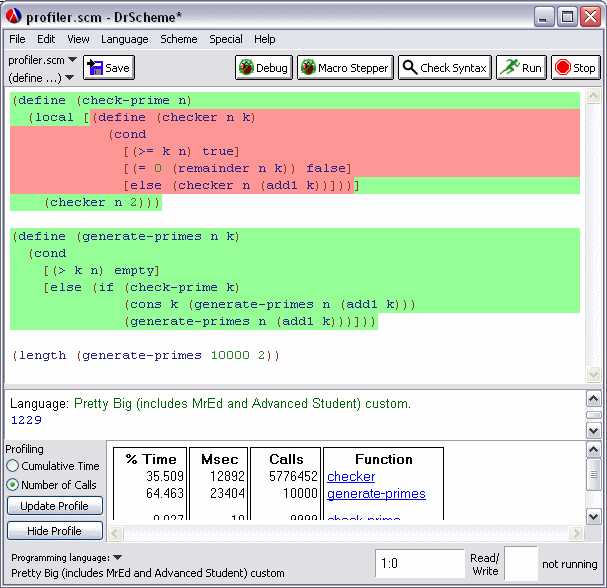The height and width of the screenshot is (588, 607).
Task: Maximize the DrScheme window
Action: pos(567,17)
